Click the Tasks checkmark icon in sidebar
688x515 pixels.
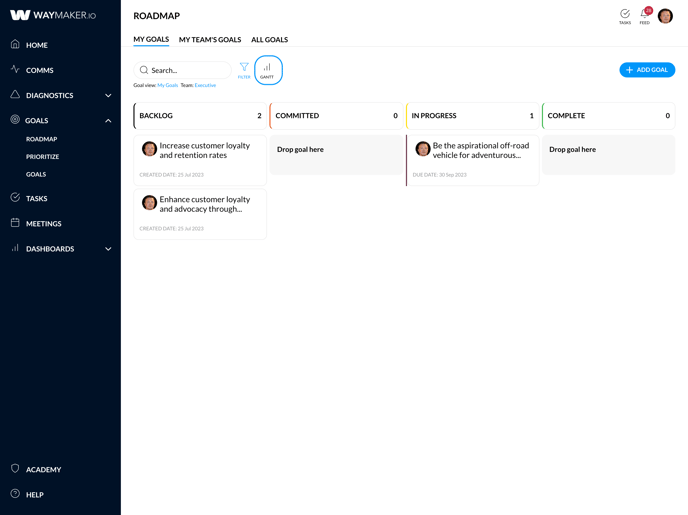click(15, 197)
